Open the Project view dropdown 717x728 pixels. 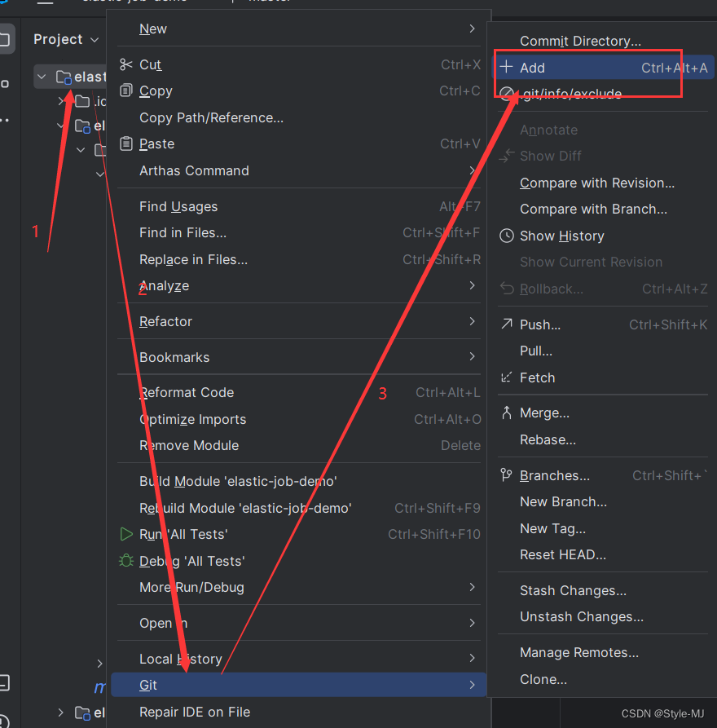[x=66, y=39]
